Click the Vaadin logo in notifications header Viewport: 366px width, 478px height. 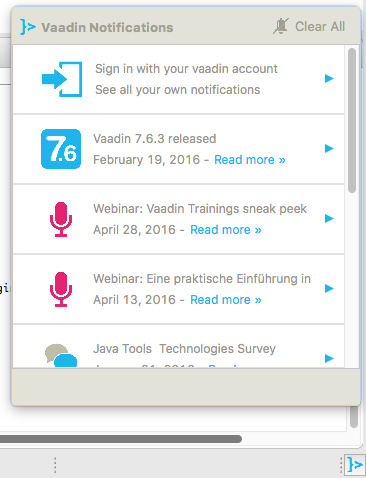(28, 27)
